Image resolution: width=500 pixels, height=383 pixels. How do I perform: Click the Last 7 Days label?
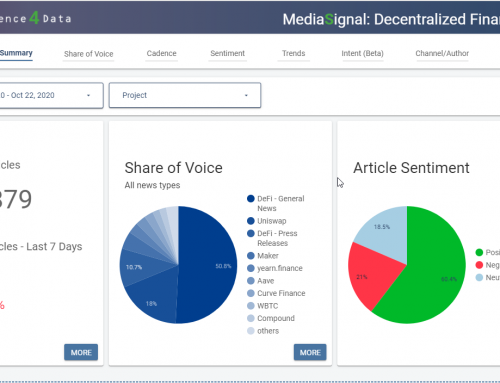54,247
